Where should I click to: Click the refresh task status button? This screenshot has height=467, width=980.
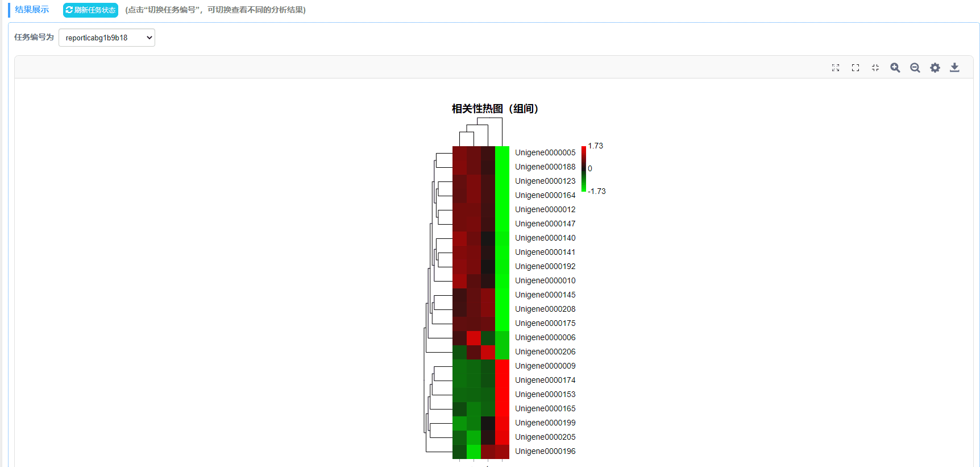click(x=90, y=10)
